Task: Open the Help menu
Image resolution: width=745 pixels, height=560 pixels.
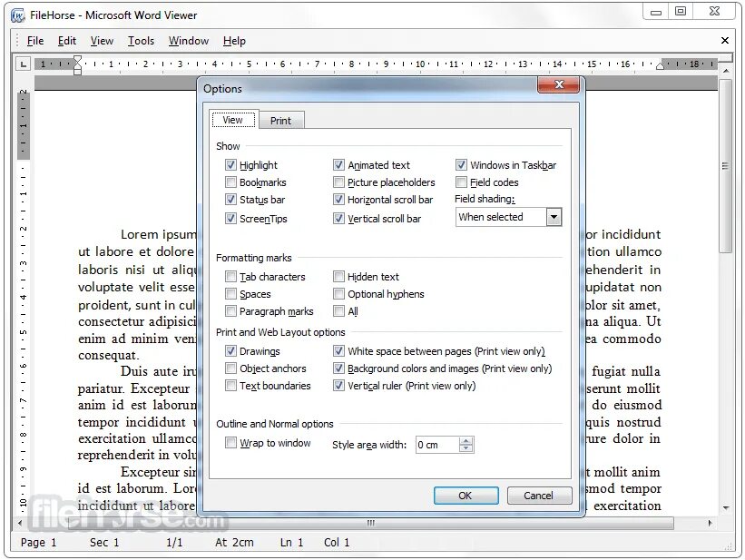Action: pyautogui.click(x=234, y=41)
